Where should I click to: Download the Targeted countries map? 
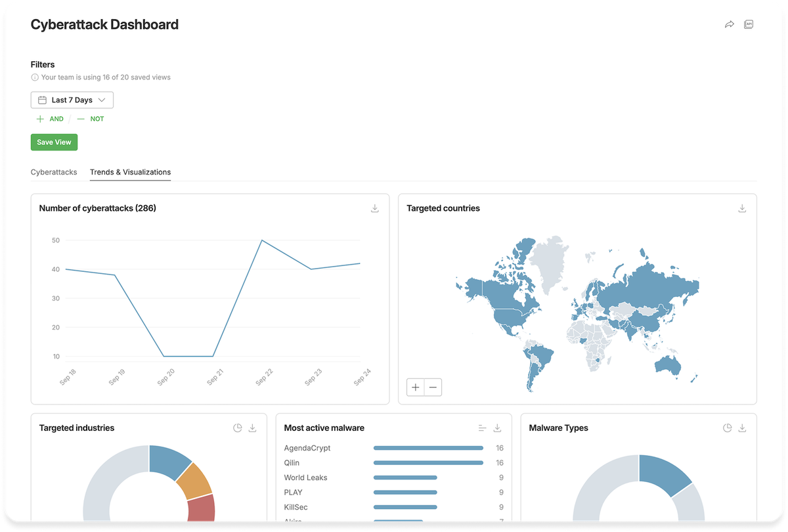click(x=742, y=208)
